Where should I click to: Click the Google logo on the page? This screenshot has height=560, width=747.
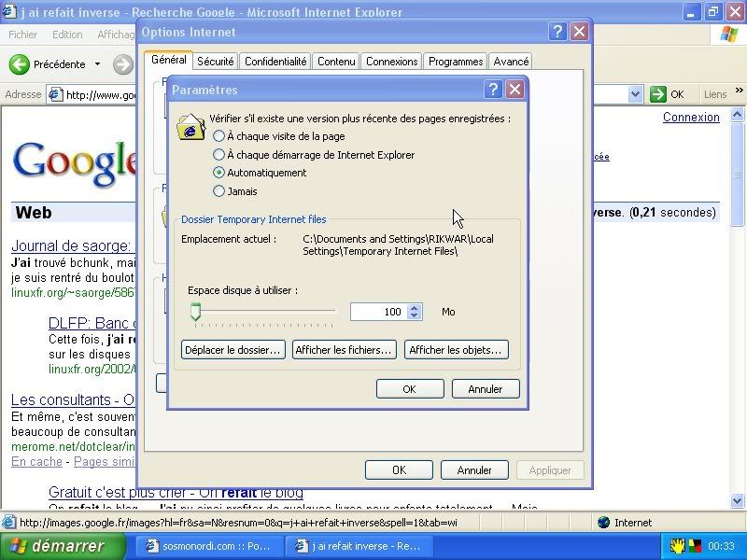coord(74,164)
